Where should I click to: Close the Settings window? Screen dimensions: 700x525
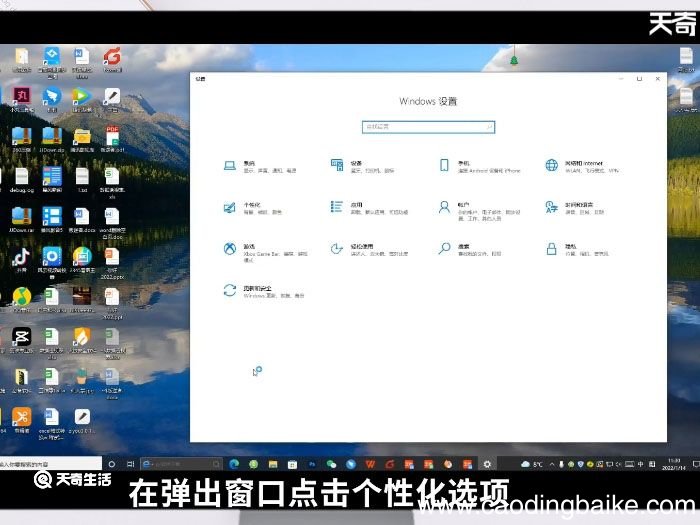pyautogui.click(x=658, y=79)
